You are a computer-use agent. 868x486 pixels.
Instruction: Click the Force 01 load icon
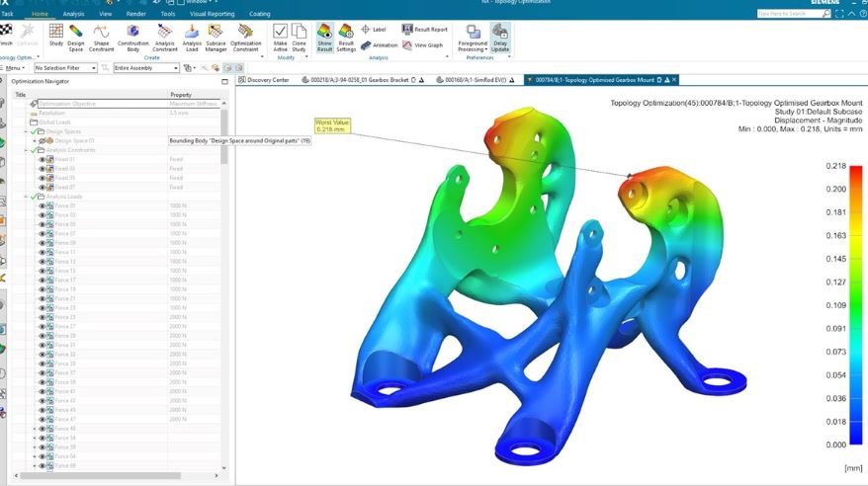[50, 205]
